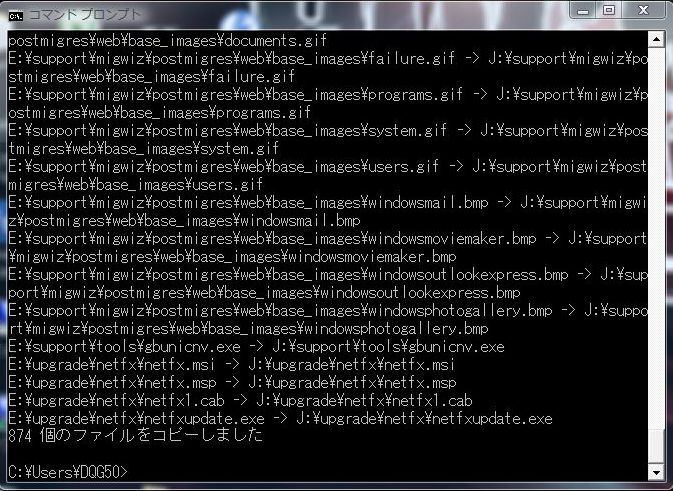Click the netfxupdate.exe copy output line
673x491 pixels.
click(x=280, y=418)
